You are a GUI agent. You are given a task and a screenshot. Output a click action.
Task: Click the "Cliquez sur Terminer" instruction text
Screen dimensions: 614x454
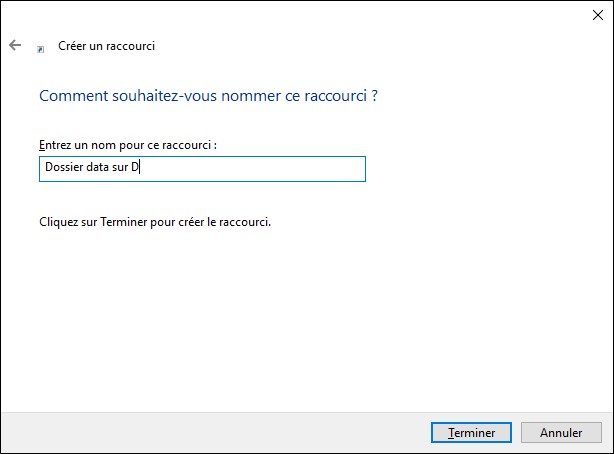pos(154,221)
